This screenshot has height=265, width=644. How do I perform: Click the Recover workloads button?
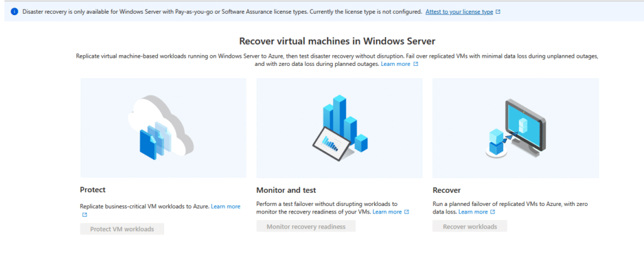(x=470, y=227)
